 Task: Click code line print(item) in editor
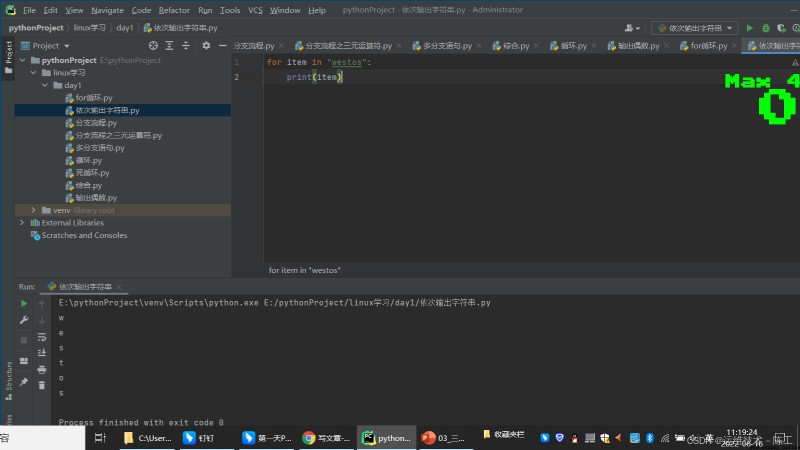tap(314, 78)
